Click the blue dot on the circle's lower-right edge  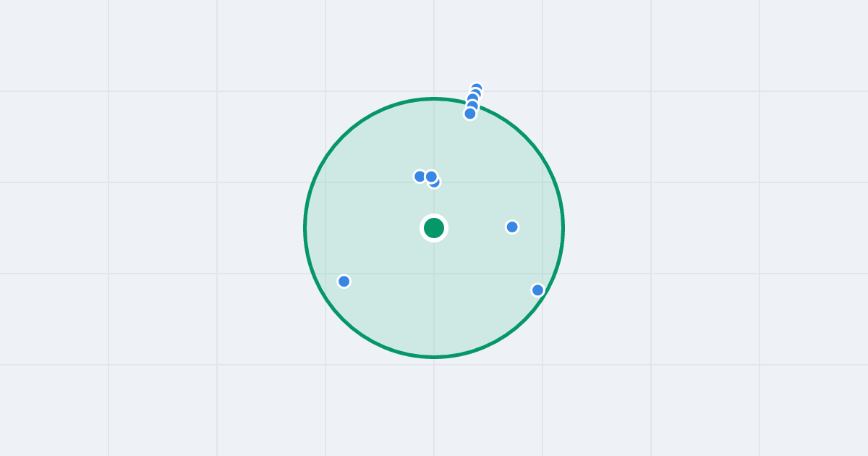coord(537,290)
